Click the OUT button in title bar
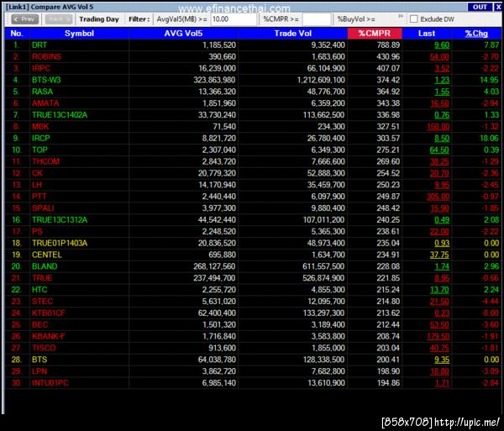This screenshot has height=431, width=504. (x=480, y=7)
